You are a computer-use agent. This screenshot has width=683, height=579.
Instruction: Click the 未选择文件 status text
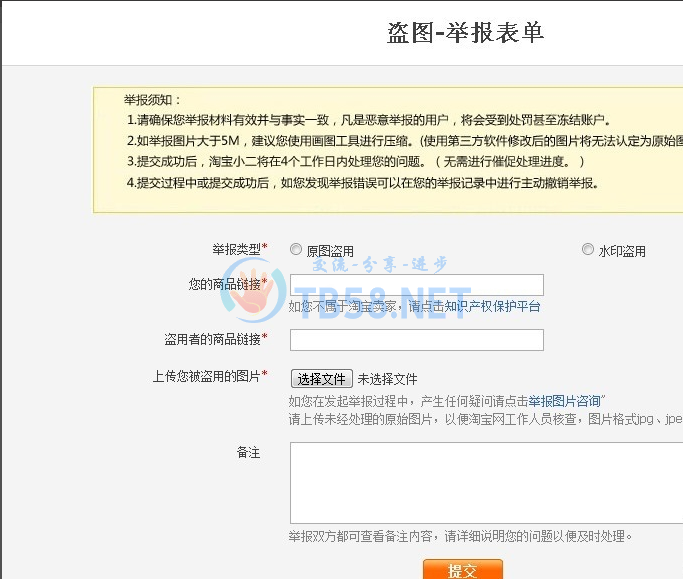coord(387,379)
